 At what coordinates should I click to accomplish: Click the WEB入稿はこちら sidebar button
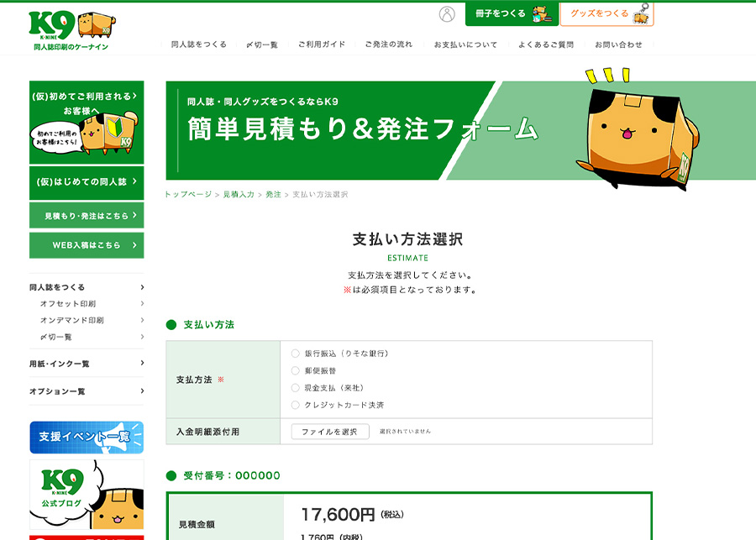tap(87, 245)
